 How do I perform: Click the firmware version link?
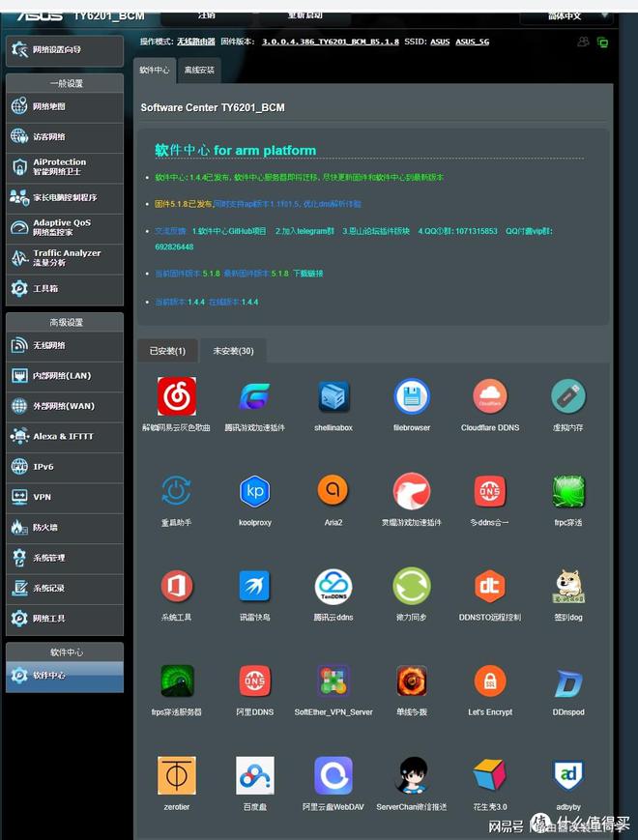(x=330, y=42)
